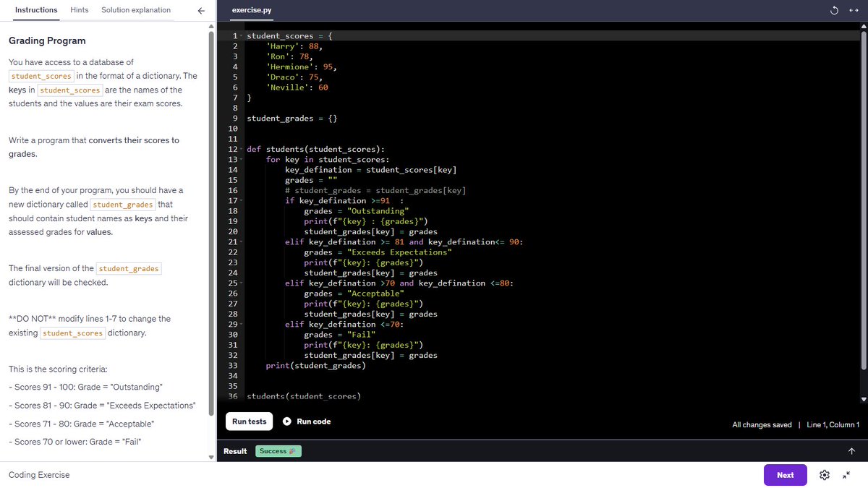Click the Success result badge
Viewport: 868px width, 488px height.
278,451
